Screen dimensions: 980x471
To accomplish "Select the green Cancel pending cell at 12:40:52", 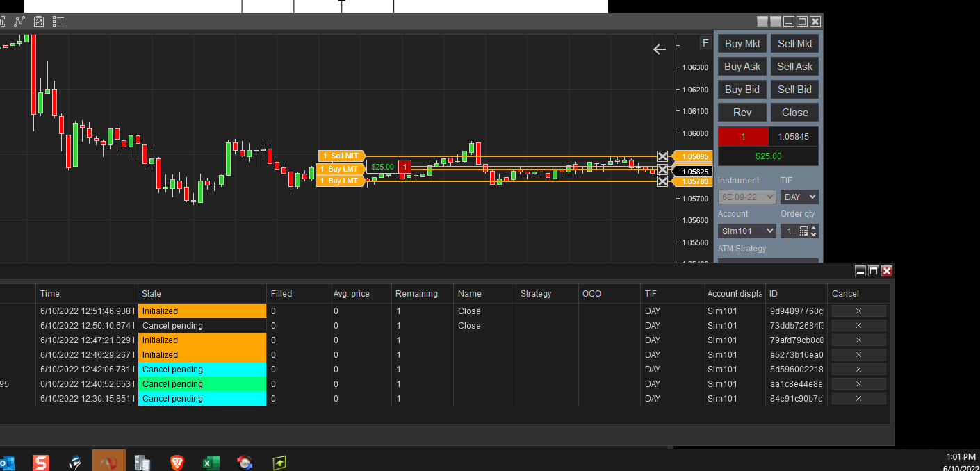I will click(202, 384).
